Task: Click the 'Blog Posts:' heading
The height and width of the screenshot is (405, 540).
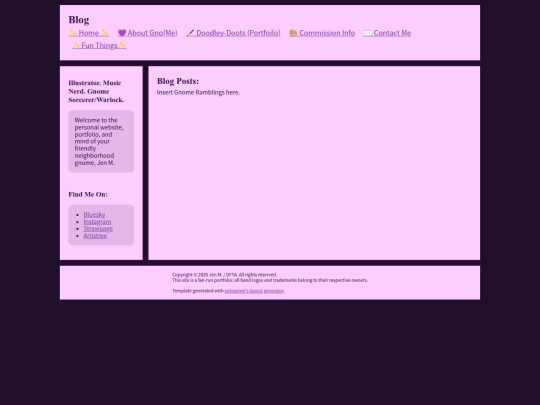Action: tap(178, 81)
